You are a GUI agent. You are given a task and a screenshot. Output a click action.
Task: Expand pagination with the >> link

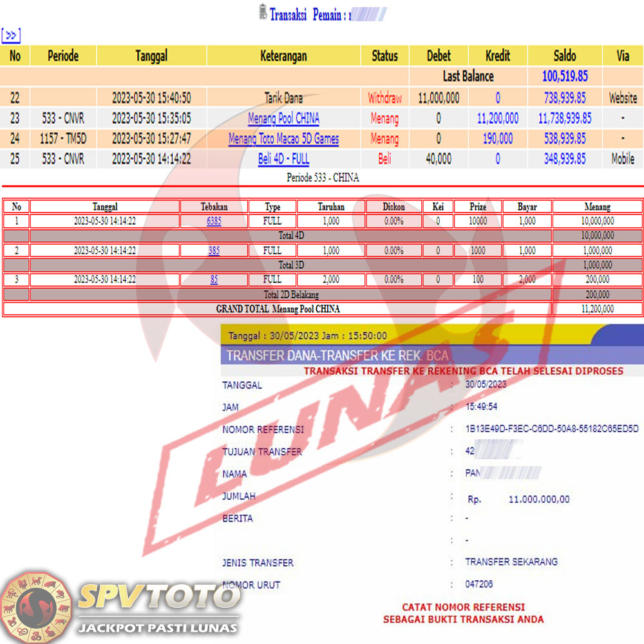[x=11, y=35]
